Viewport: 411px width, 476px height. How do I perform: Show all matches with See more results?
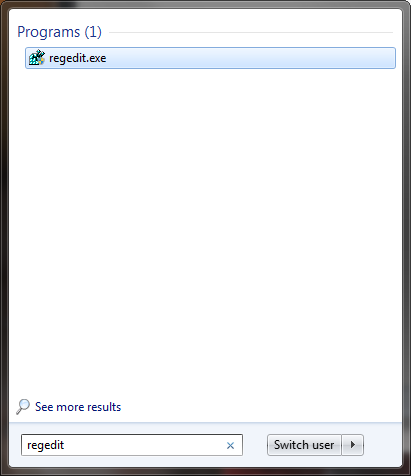pyautogui.click(x=78, y=407)
